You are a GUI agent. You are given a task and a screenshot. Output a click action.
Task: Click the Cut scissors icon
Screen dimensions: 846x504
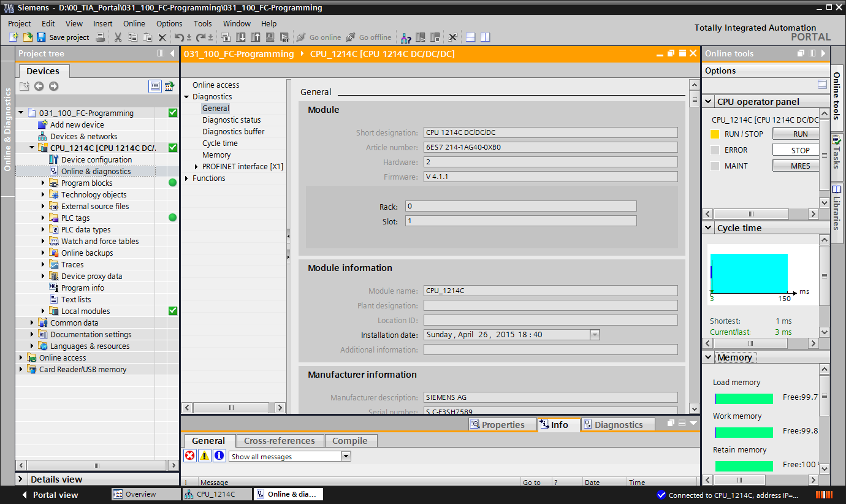point(118,37)
